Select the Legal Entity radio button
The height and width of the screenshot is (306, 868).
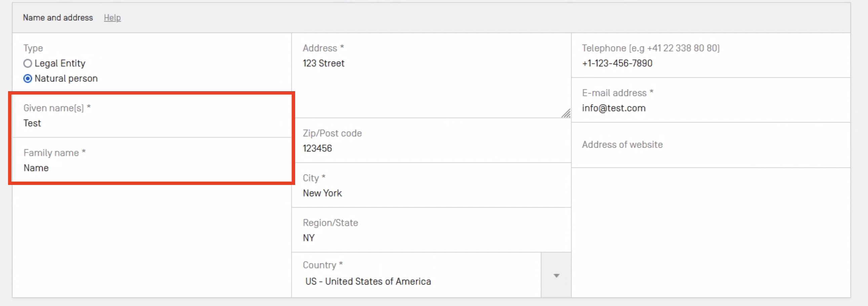coord(28,63)
